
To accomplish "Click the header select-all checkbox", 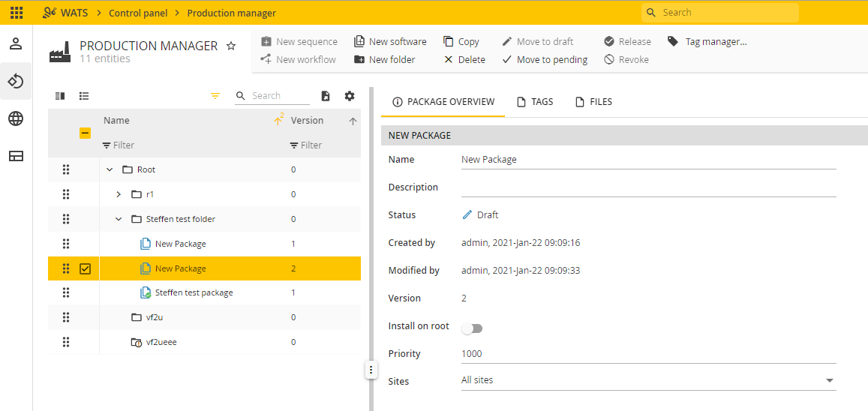I will pos(86,133).
